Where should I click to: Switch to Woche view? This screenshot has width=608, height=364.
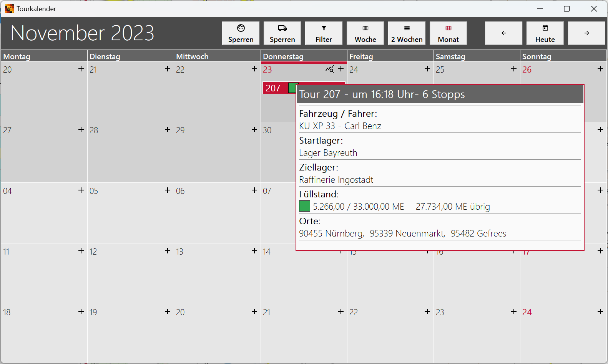point(365,33)
